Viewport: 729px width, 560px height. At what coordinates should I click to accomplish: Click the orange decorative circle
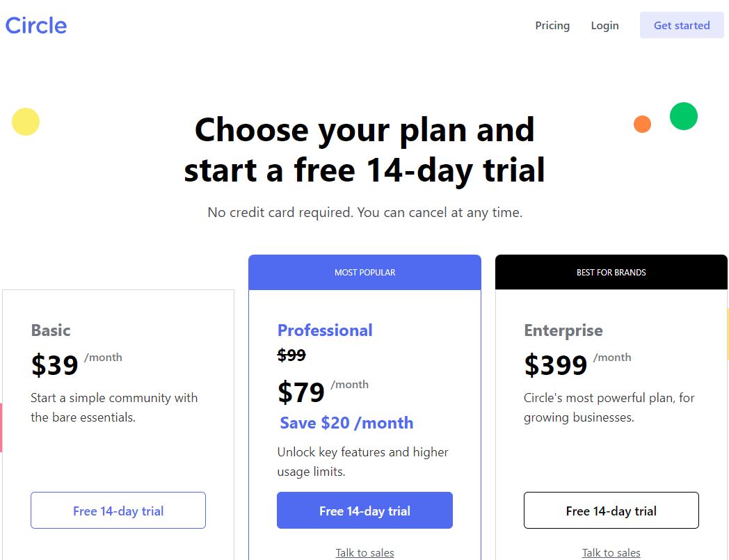642,125
